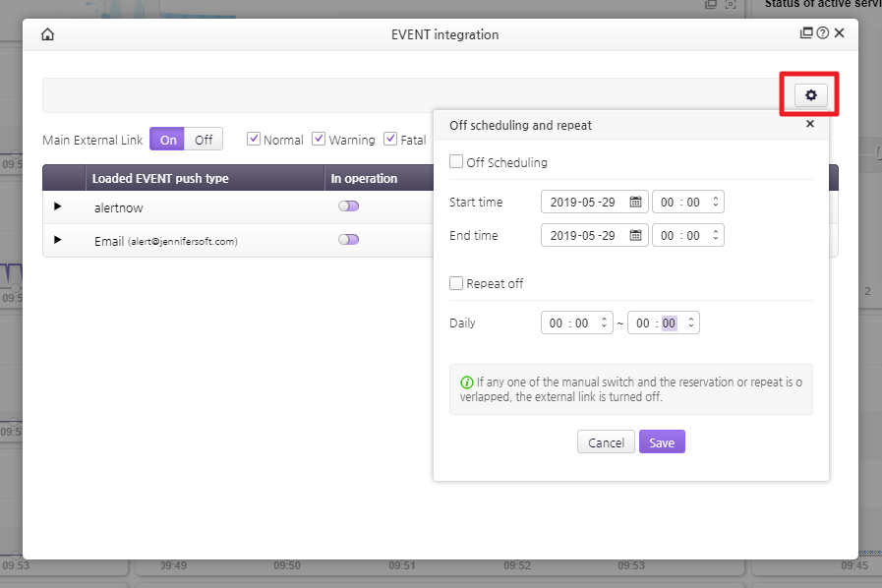This screenshot has width=882, height=588.
Task: Click the Start time hour stepper
Action: click(x=716, y=203)
